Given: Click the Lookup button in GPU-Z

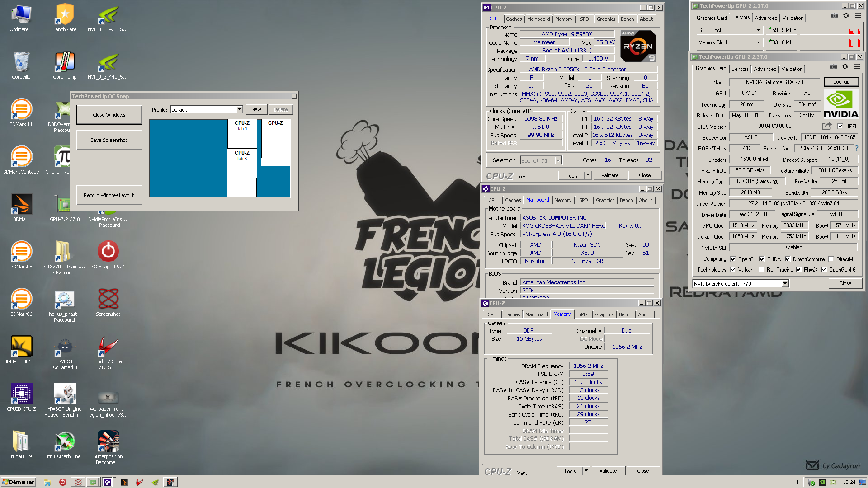Looking at the screenshot, I should point(841,82).
